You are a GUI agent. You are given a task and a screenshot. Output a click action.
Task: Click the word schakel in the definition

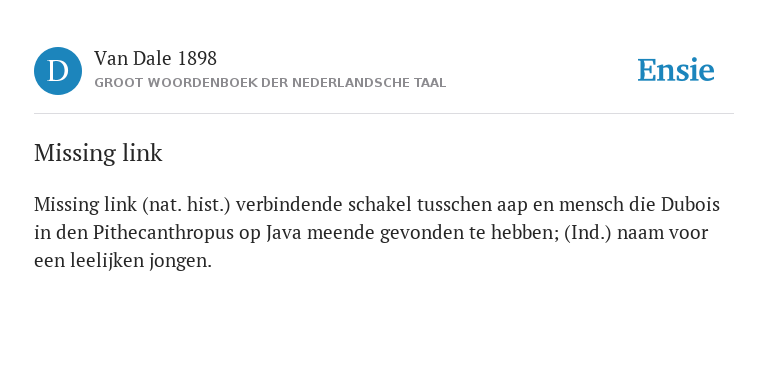click(380, 204)
